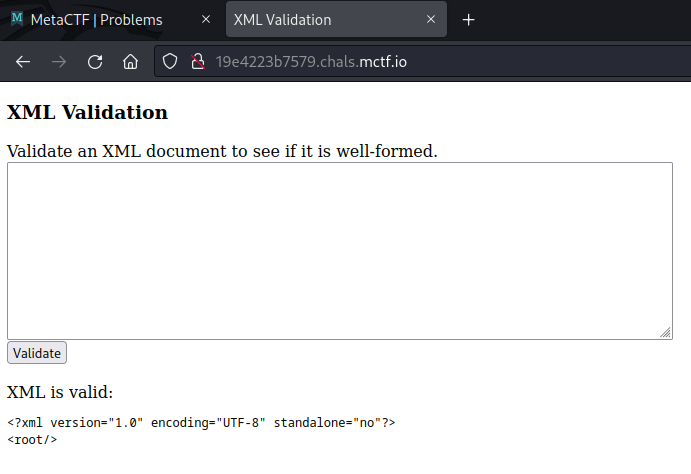Close the XML Validation tab
Viewport: 691px width, 474px height.
point(431,20)
